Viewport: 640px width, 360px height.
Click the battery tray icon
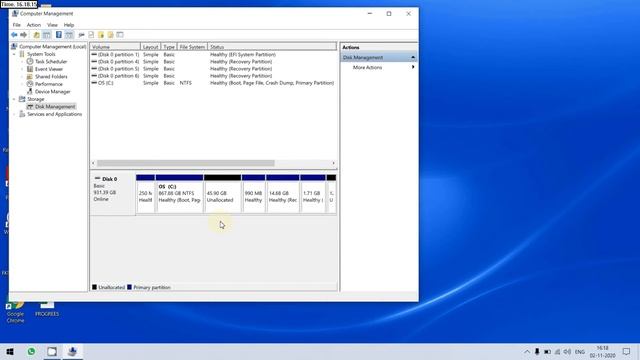[547, 351]
